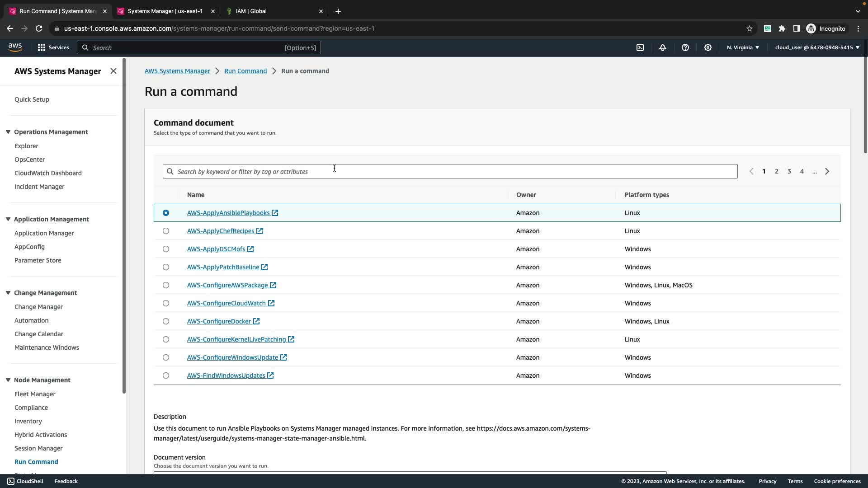Image resolution: width=868 pixels, height=488 pixels.
Task: Open the notifications bell icon
Action: (663, 47)
